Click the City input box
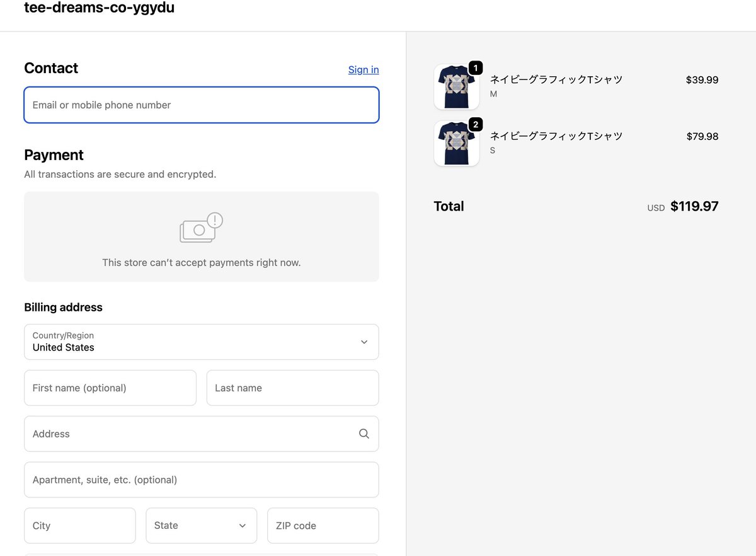Viewport: 756px width, 556px height. (x=79, y=525)
